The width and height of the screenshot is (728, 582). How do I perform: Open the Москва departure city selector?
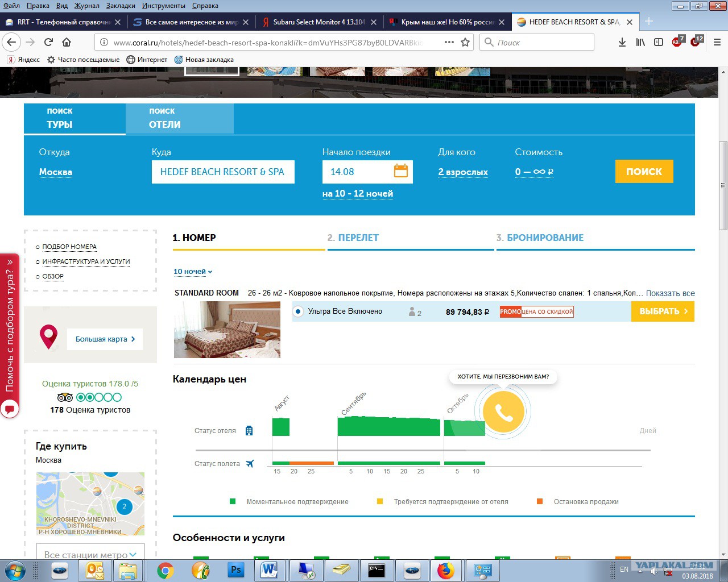(56, 172)
